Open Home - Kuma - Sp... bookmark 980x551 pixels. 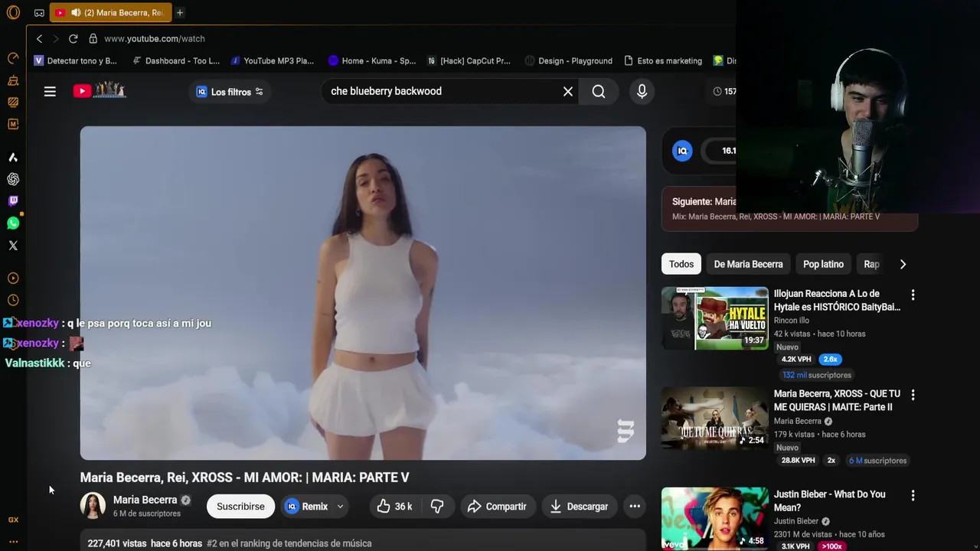coord(372,60)
